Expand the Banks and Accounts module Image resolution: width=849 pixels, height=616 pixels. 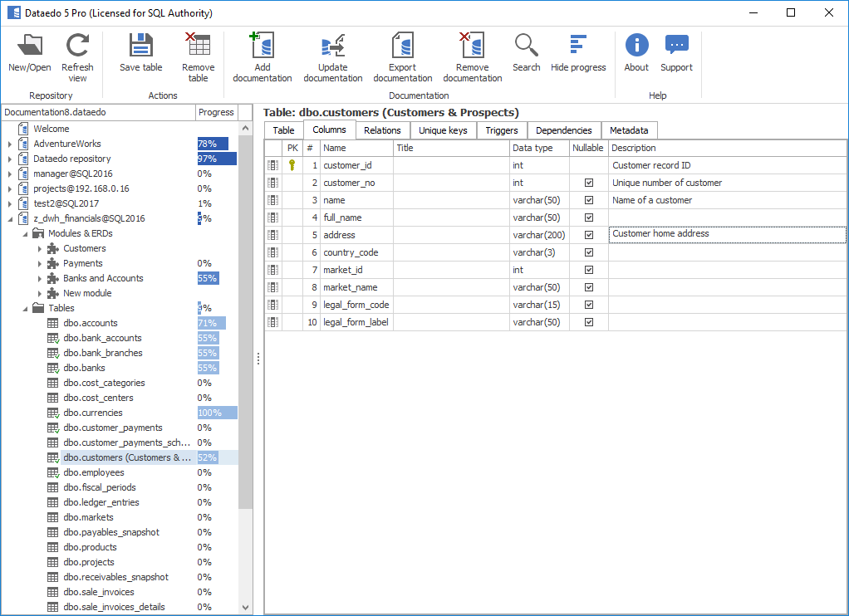pyautogui.click(x=40, y=279)
